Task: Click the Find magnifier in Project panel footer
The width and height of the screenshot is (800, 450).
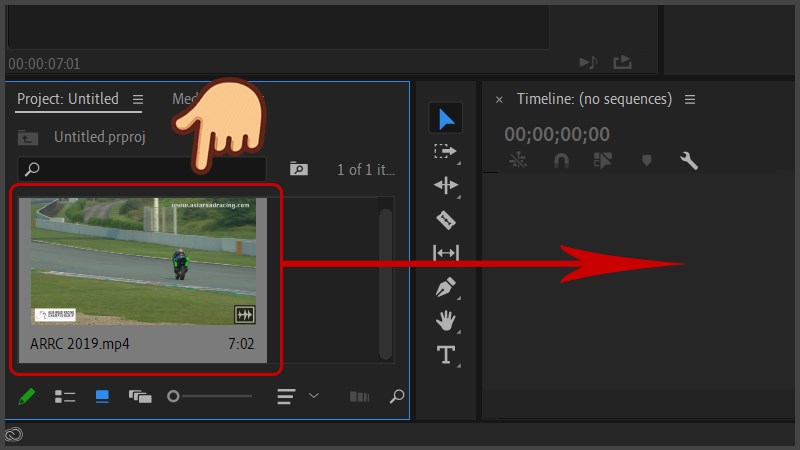Action: tap(396, 396)
